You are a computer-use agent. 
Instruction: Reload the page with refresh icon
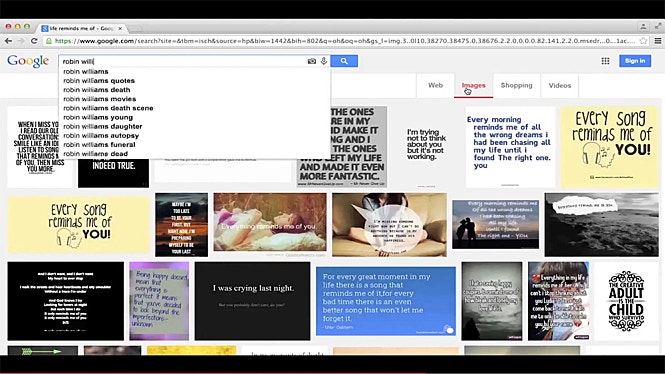(34, 41)
